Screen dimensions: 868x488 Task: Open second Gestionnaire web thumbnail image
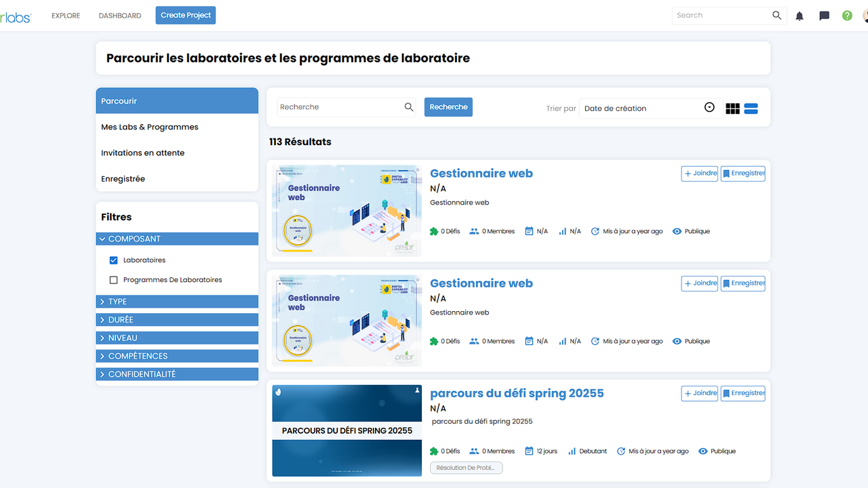(347, 321)
